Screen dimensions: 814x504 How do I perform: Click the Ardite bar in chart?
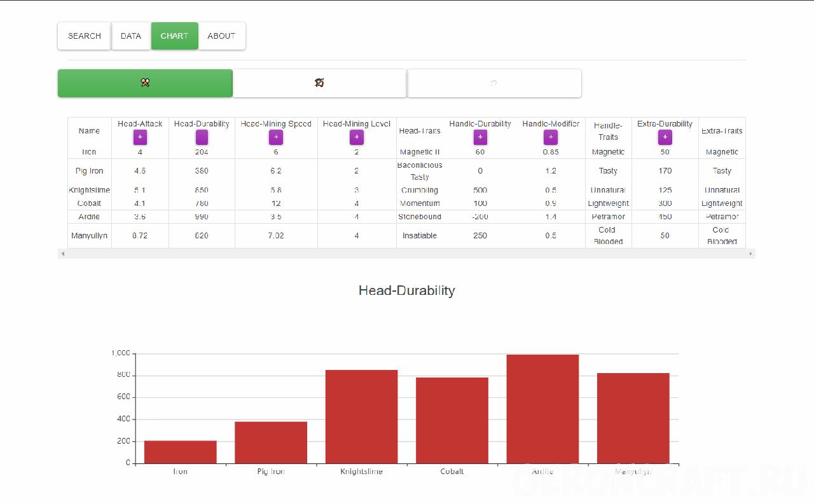[542, 409]
